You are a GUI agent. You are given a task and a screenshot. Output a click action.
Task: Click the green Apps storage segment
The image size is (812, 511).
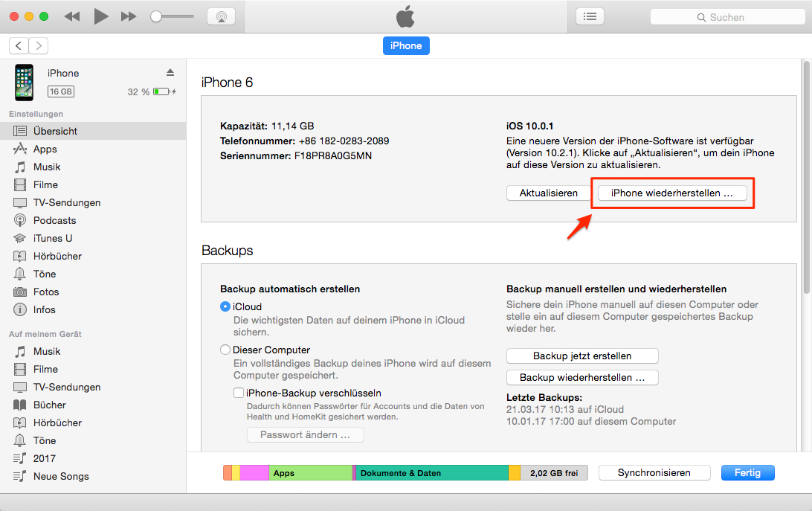311,472
